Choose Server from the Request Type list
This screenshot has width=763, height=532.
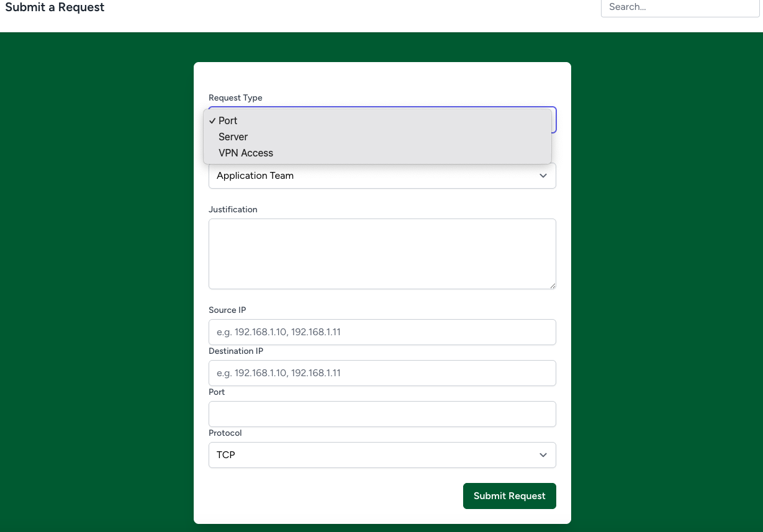[x=233, y=137]
